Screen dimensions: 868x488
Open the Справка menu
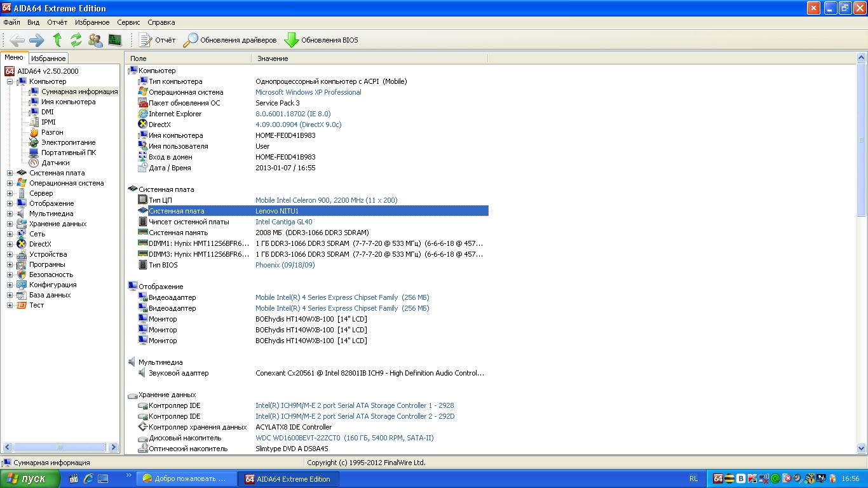tap(161, 22)
